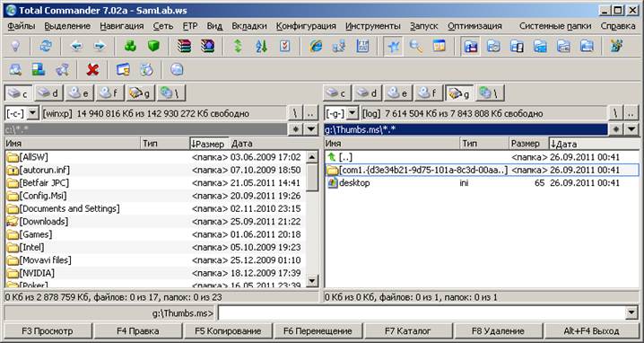The height and width of the screenshot is (343, 644).
Task: Go back with the left arrow icon
Action: pos(76,46)
